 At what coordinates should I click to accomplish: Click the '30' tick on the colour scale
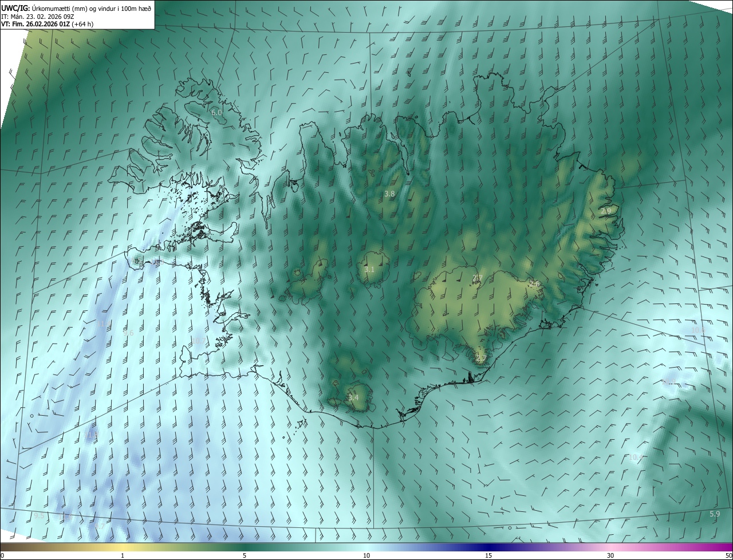pyautogui.click(x=610, y=555)
